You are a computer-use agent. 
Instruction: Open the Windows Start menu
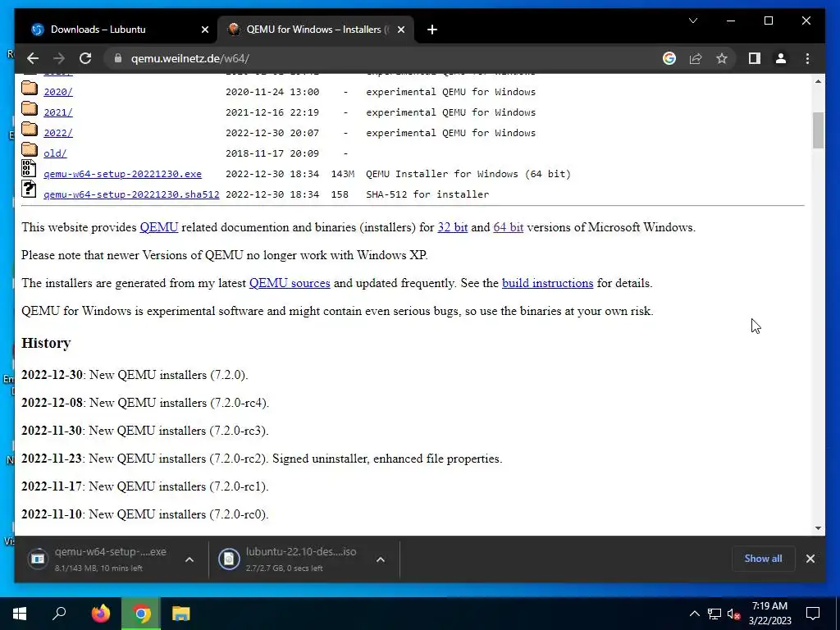pos(20,614)
